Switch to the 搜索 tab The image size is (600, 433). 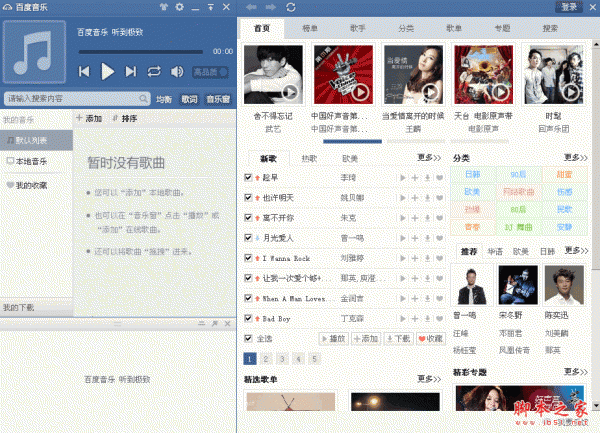[550, 28]
